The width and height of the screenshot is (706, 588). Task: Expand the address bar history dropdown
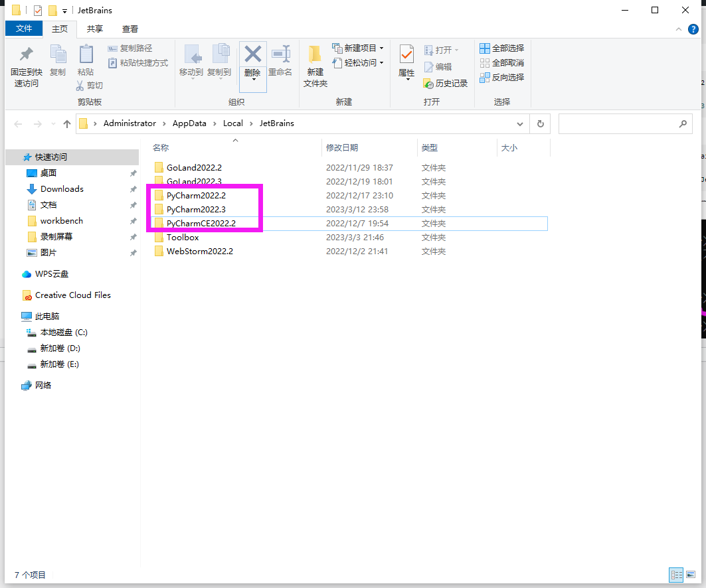coord(520,123)
